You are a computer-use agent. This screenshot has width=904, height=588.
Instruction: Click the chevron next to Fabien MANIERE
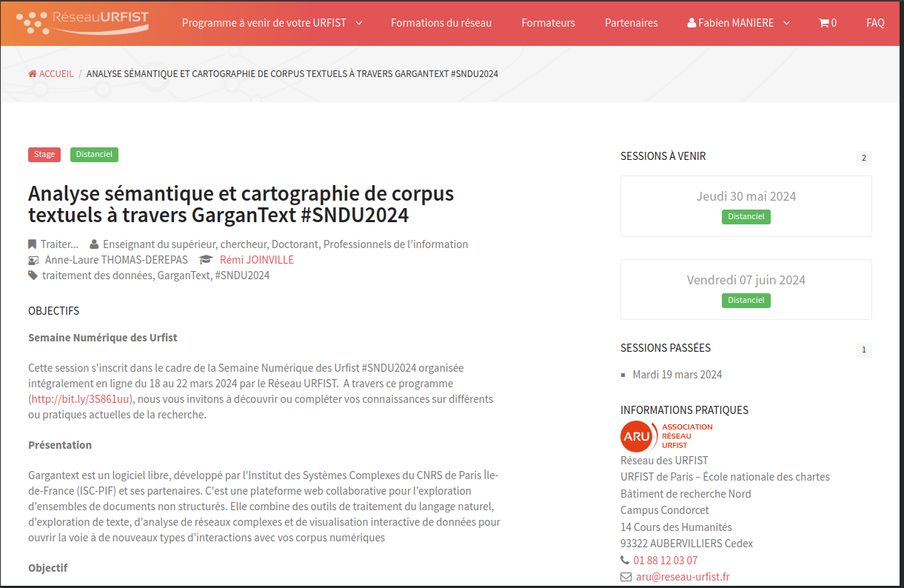pos(786,23)
